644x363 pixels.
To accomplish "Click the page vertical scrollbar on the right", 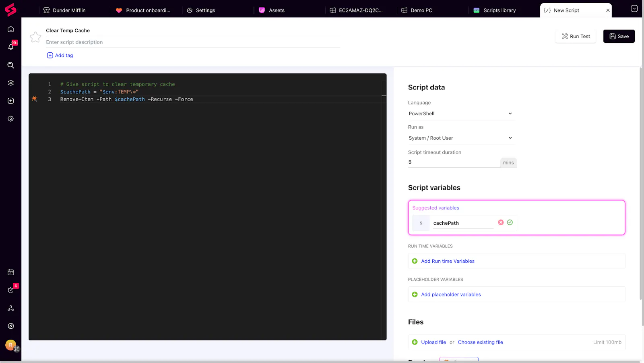I will (641, 183).
